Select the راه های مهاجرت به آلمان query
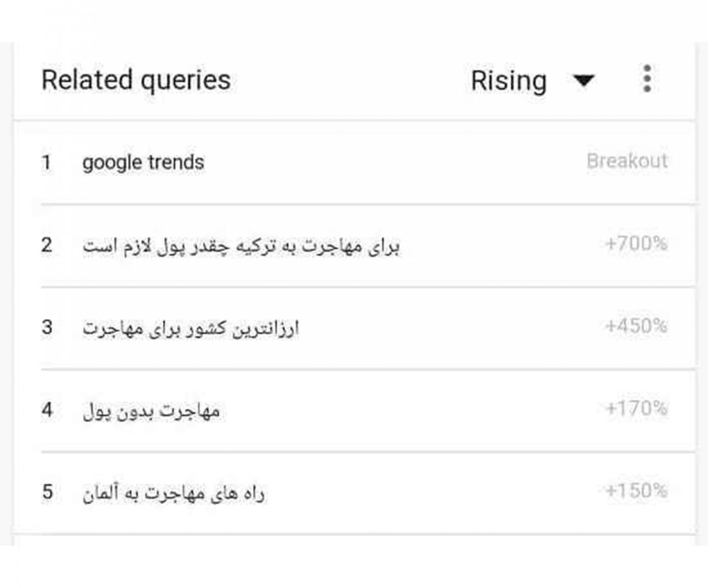This screenshot has width=708, height=588. 174,493
